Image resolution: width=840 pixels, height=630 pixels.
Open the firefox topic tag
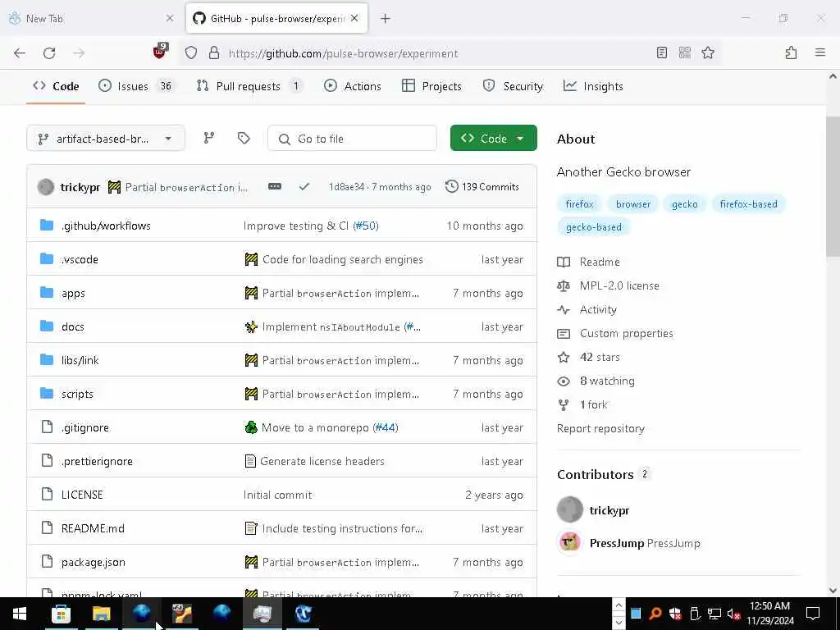(580, 204)
